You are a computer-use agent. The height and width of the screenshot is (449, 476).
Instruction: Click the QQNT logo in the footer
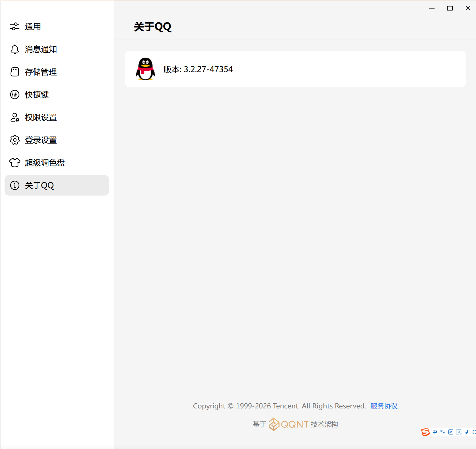(288, 424)
